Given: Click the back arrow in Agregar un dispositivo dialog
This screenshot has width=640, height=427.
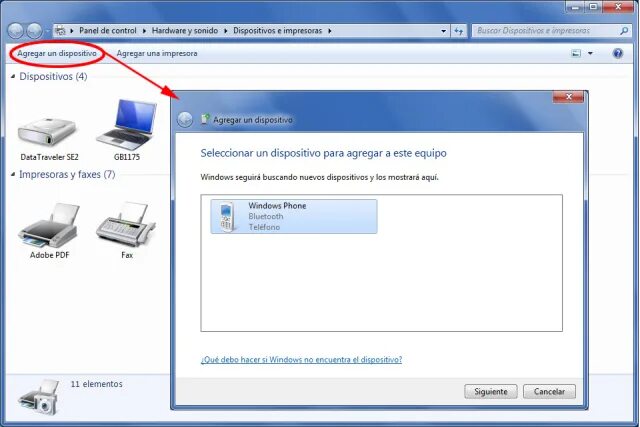Looking at the screenshot, I should 185,120.
